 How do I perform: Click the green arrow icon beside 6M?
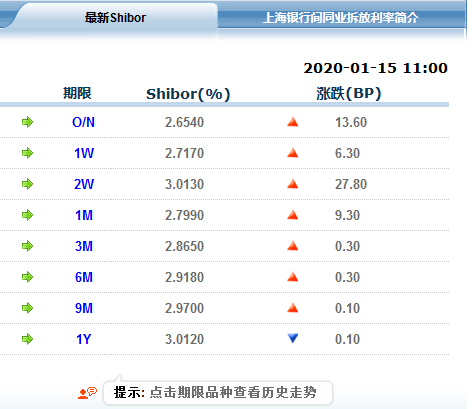coord(28,277)
